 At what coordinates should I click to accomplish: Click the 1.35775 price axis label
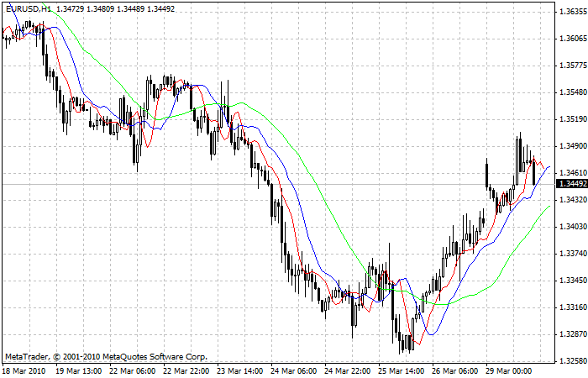pos(572,66)
